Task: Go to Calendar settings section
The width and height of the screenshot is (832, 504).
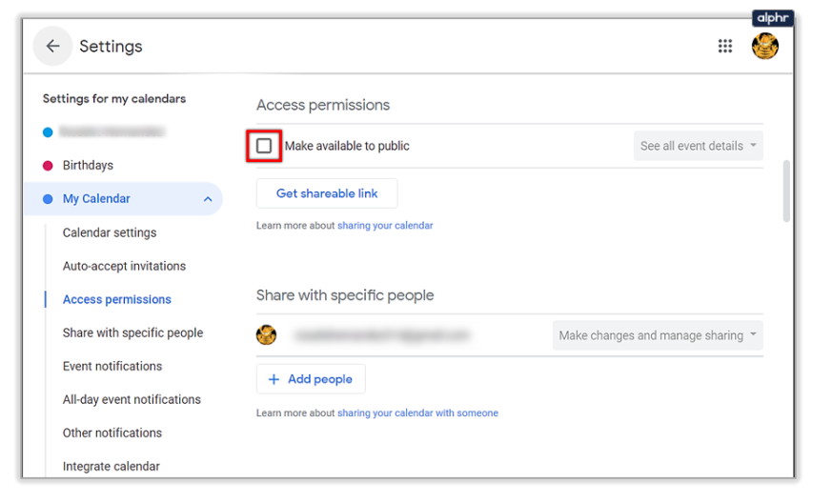Action: point(110,232)
